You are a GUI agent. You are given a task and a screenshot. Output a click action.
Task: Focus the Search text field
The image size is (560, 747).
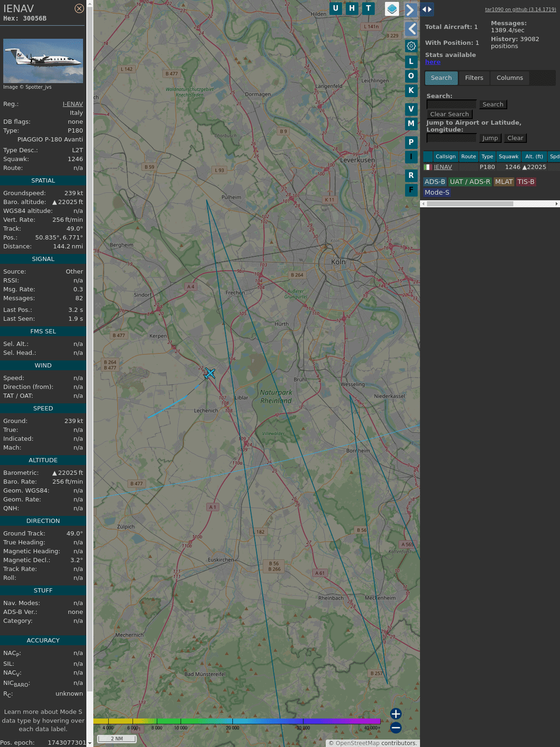coord(452,105)
